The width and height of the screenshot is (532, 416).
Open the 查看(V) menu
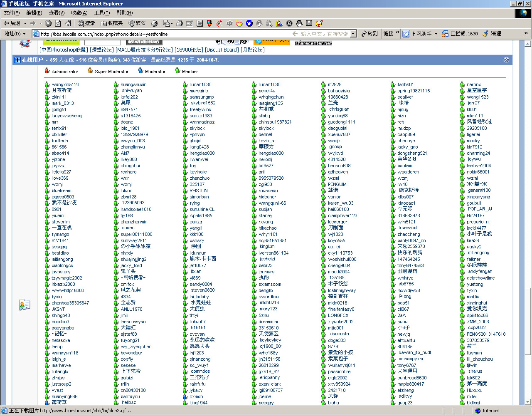tap(57, 13)
